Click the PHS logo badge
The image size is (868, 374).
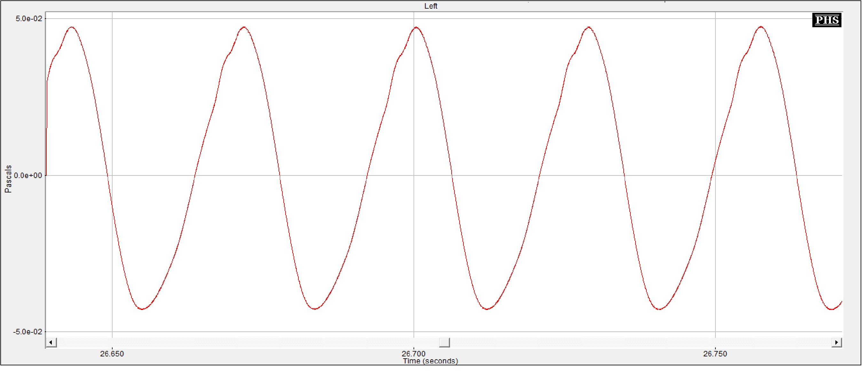point(827,20)
